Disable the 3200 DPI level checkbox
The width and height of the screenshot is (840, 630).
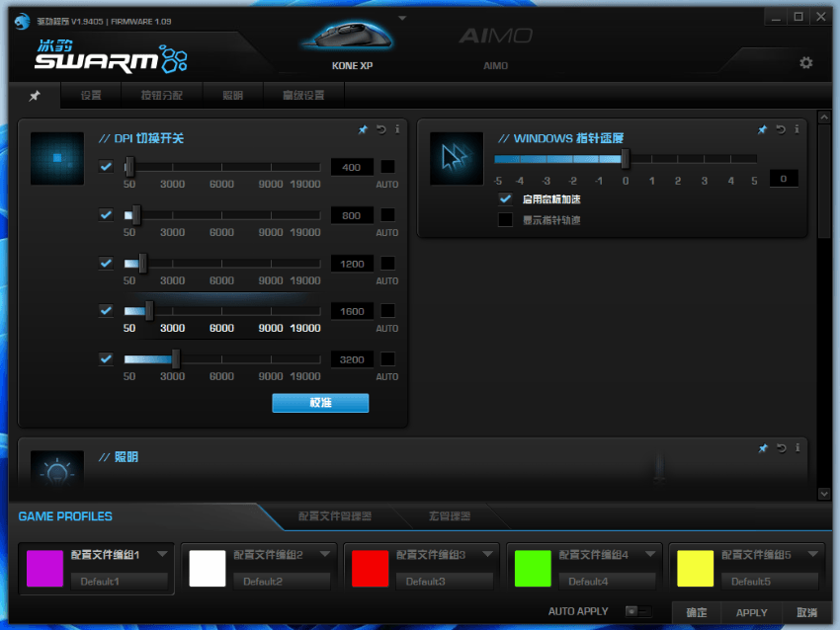[x=106, y=358]
